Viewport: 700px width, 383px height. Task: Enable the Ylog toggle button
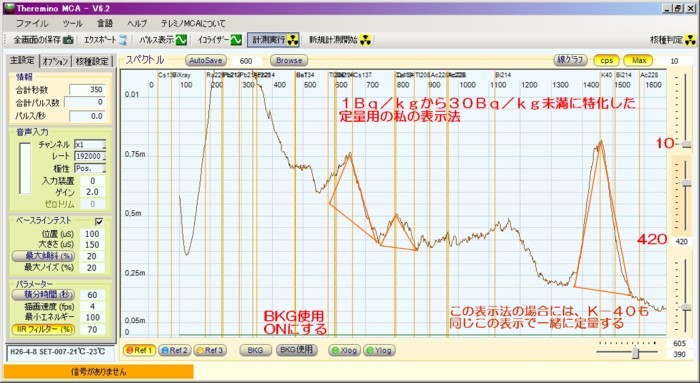(x=379, y=350)
